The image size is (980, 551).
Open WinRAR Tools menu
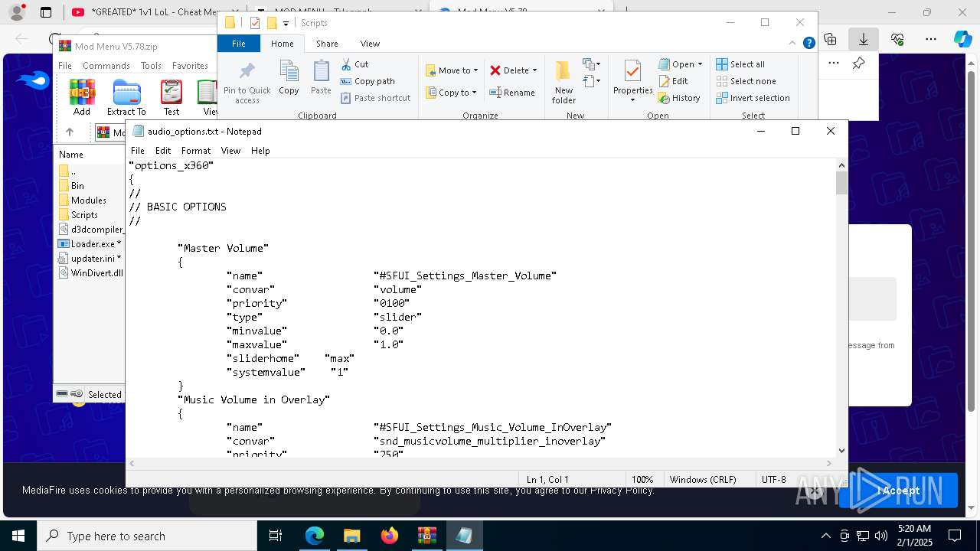[x=151, y=66]
